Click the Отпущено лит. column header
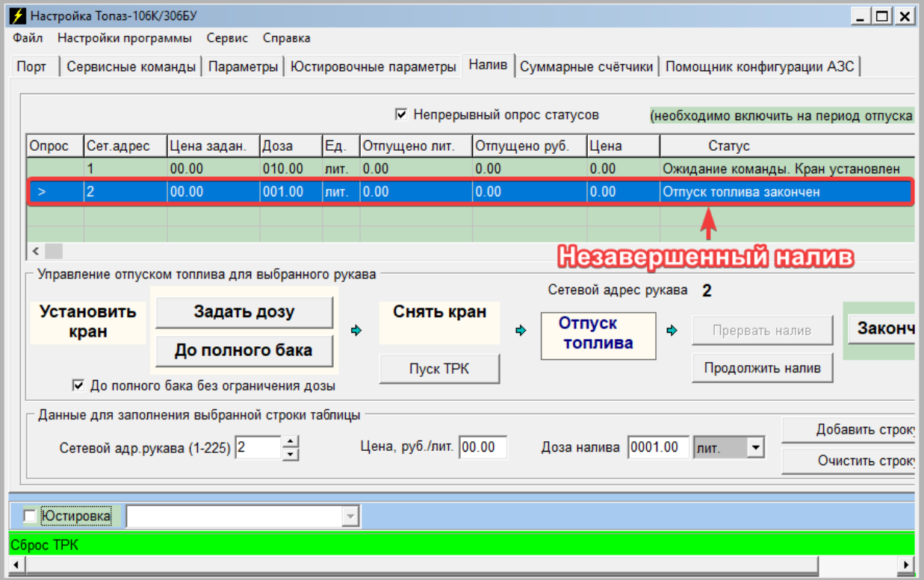Viewport: 924px width, 580px height. coord(416,146)
